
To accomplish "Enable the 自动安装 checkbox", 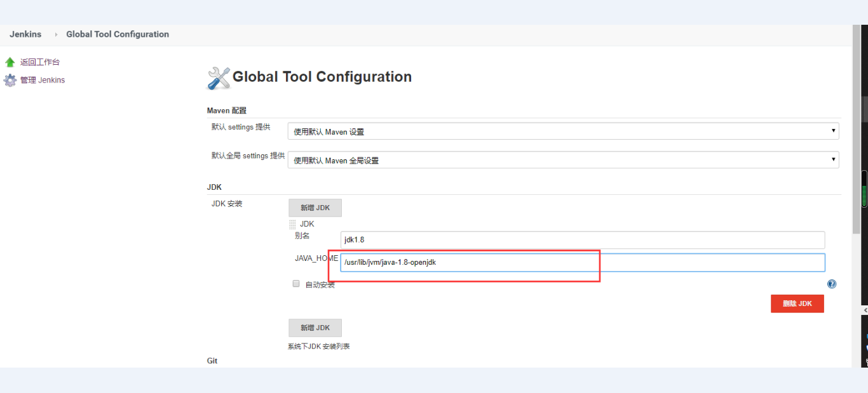I will [296, 284].
